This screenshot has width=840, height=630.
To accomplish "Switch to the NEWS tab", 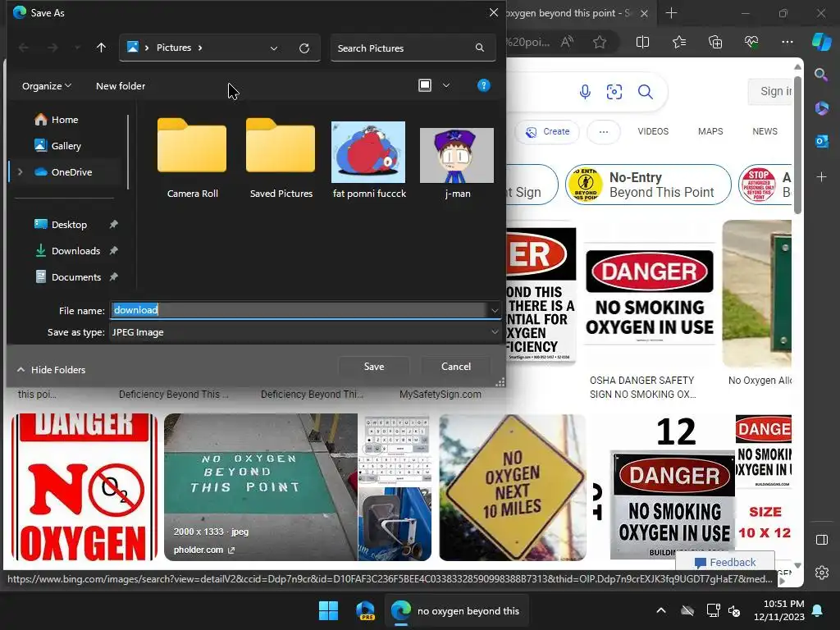I will (765, 131).
